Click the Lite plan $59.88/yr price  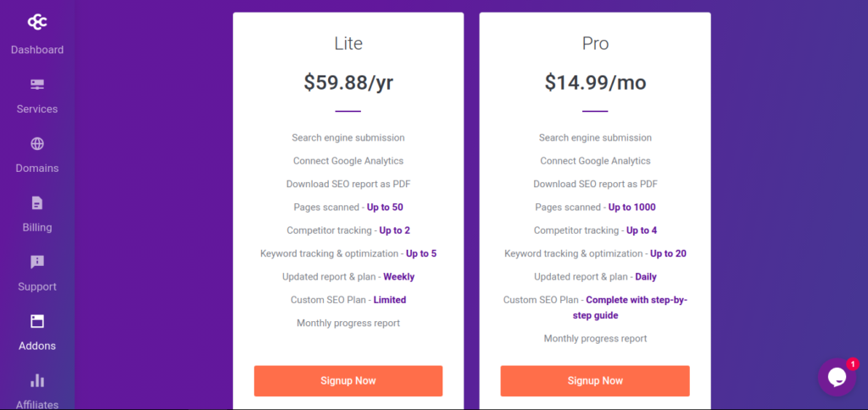[348, 82]
